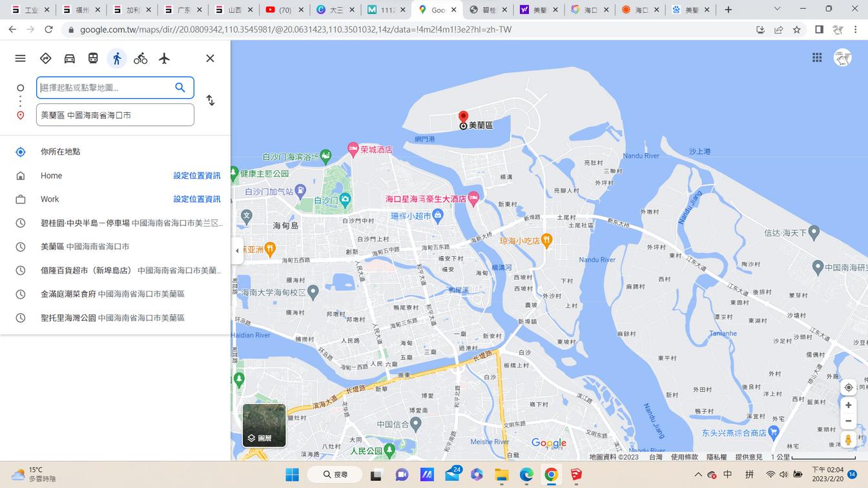
Task: Select walking directions mode
Action: tap(117, 58)
